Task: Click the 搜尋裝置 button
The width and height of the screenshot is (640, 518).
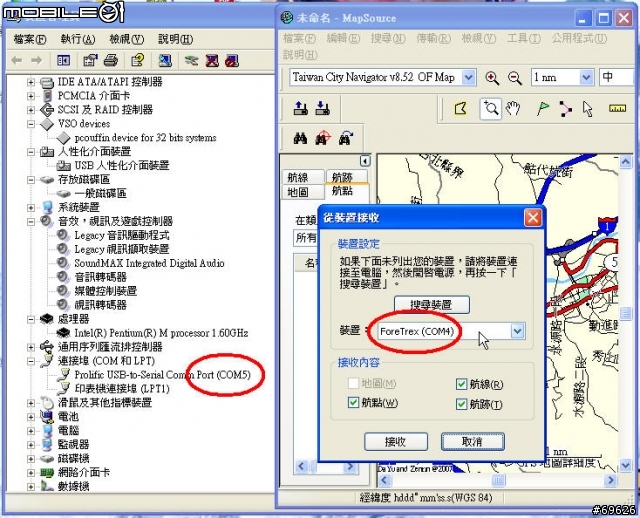Action: (x=431, y=305)
